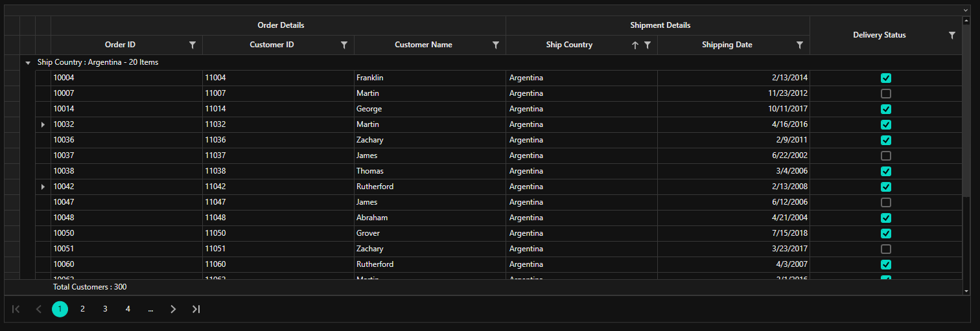Select the customer name George

click(x=430, y=109)
